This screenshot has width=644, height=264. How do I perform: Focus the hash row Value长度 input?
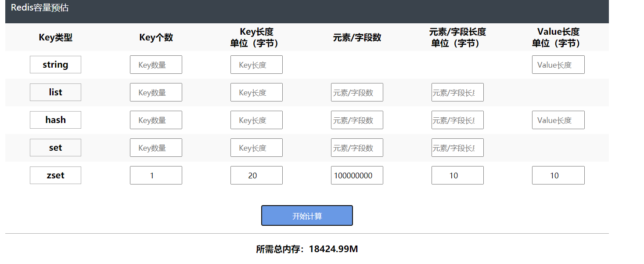pyautogui.click(x=558, y=120)
